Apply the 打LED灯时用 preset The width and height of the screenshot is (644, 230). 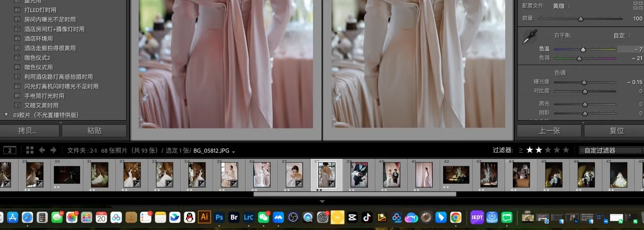(40, 10)
